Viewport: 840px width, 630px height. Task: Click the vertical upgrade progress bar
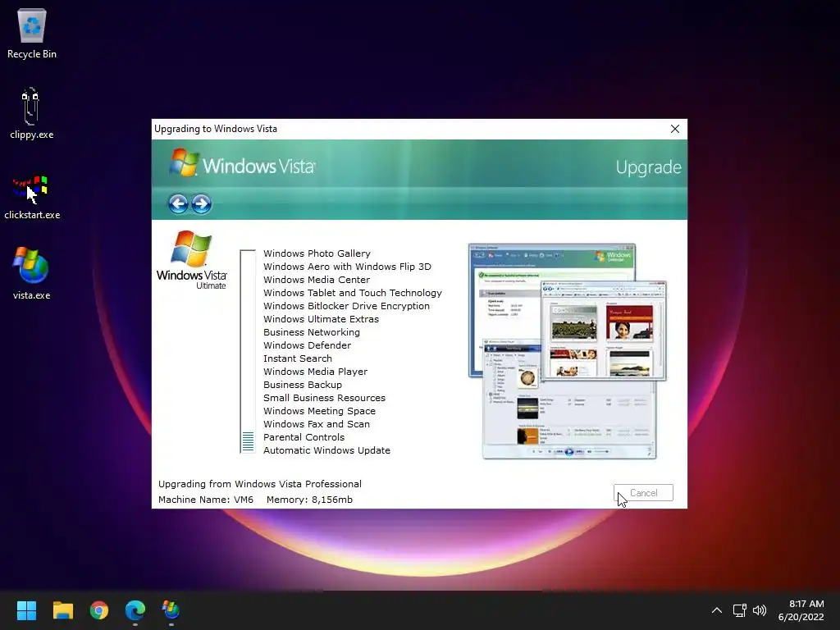click(248, 351)
